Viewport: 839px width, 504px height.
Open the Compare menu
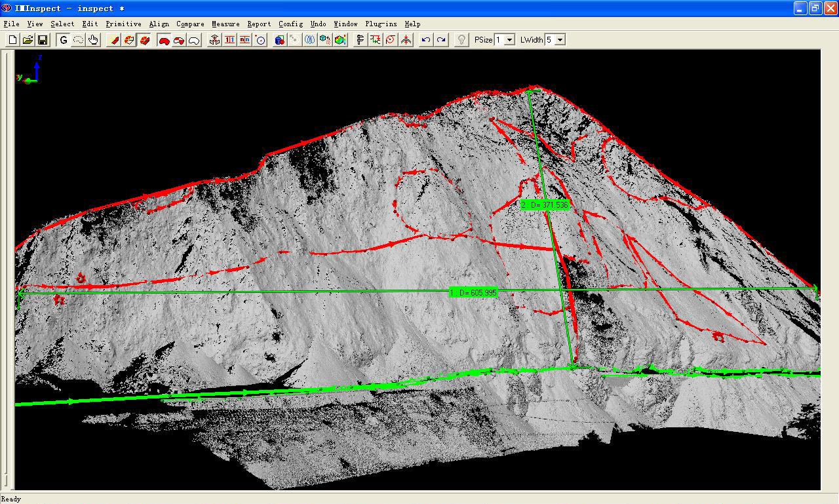click(x=190, y=24)
